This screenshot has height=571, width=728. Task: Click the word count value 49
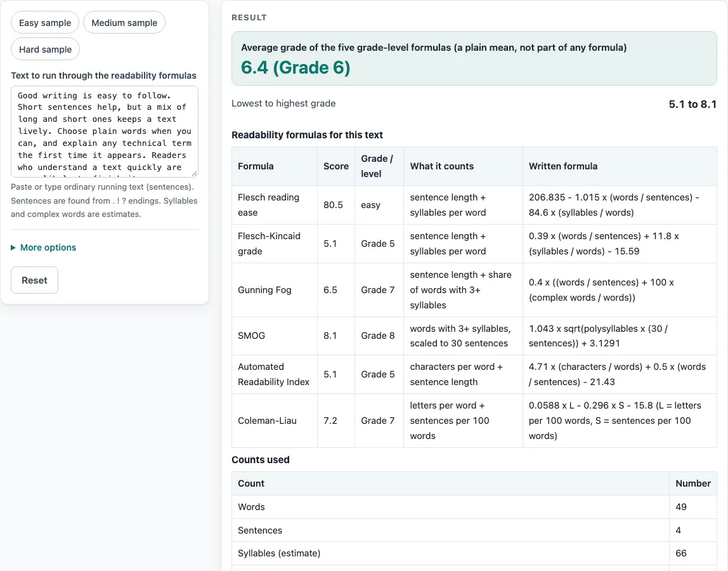(x=680, y=507)
